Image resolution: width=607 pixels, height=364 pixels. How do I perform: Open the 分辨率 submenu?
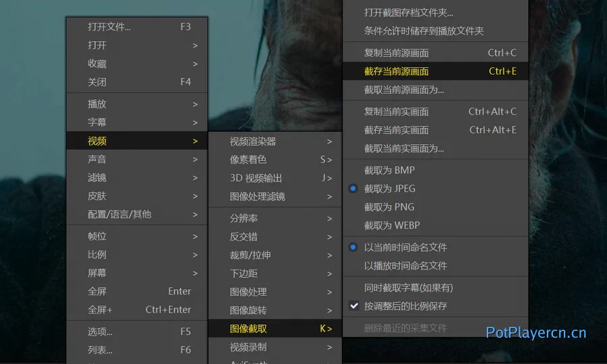pos(275,218)
